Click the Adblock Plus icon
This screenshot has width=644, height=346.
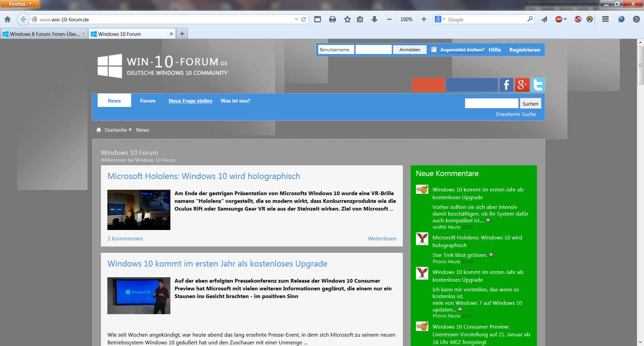[558, 19]
